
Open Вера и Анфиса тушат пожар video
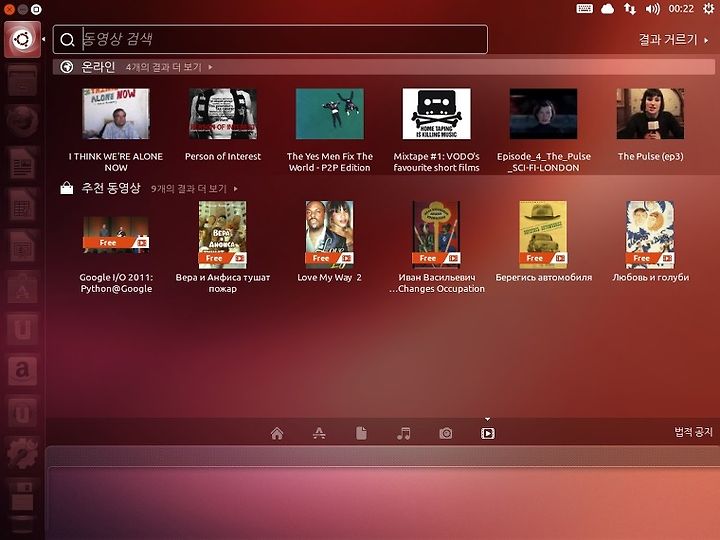point(223,248)
